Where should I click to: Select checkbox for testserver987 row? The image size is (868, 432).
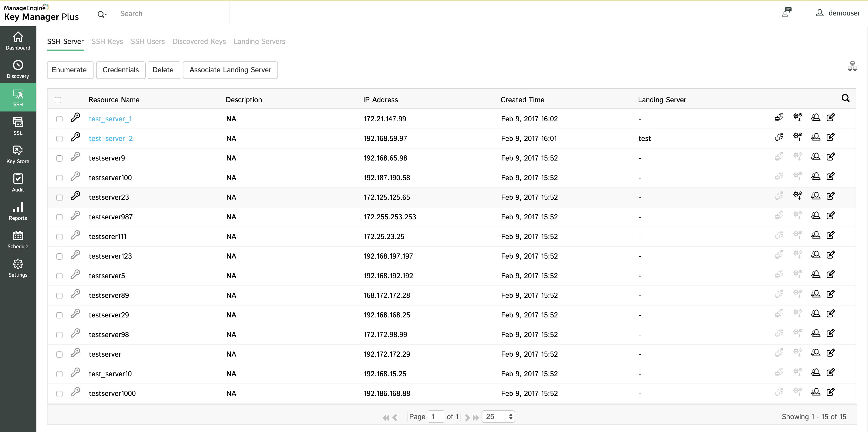coord(59,217)
